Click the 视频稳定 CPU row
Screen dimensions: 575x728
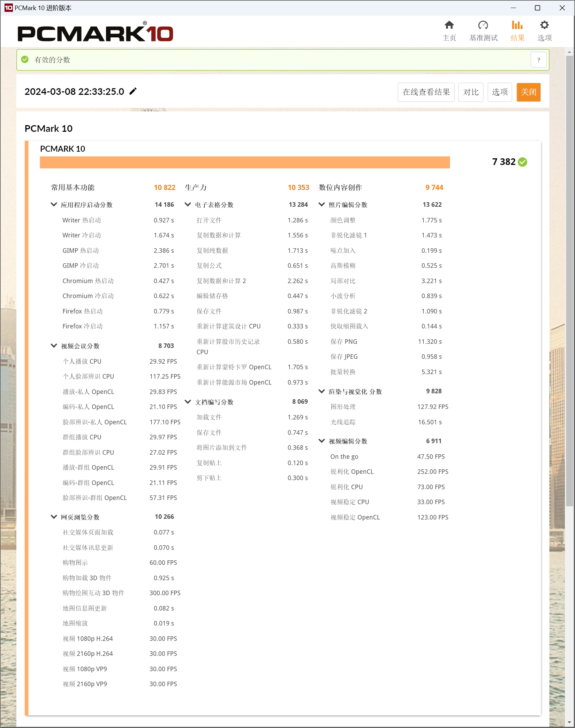coord(388,502)
